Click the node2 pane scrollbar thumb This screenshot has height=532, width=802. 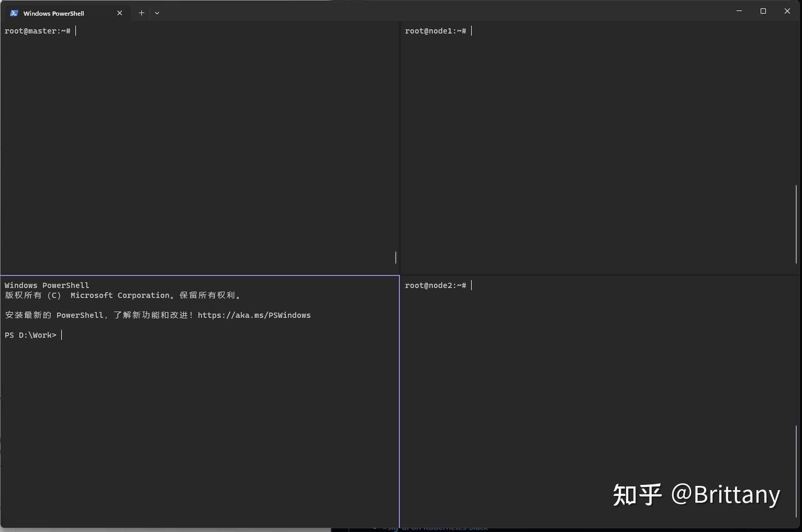click(796, 471)
